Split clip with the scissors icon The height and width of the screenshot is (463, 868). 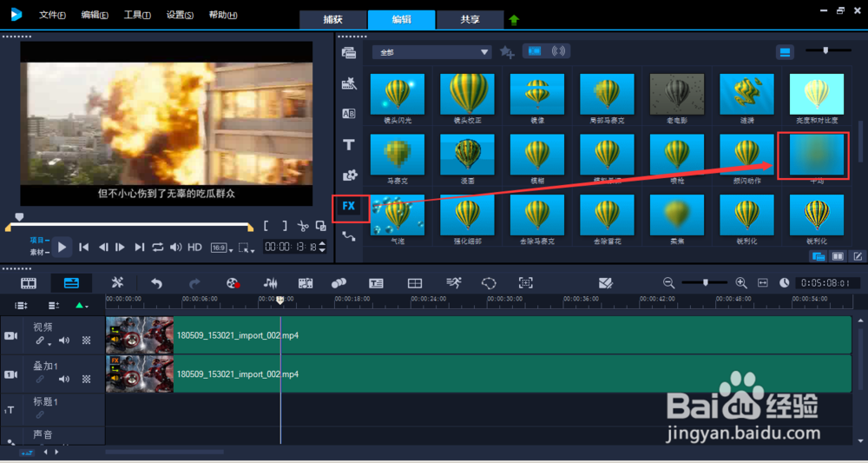click(x=302, y=225)
